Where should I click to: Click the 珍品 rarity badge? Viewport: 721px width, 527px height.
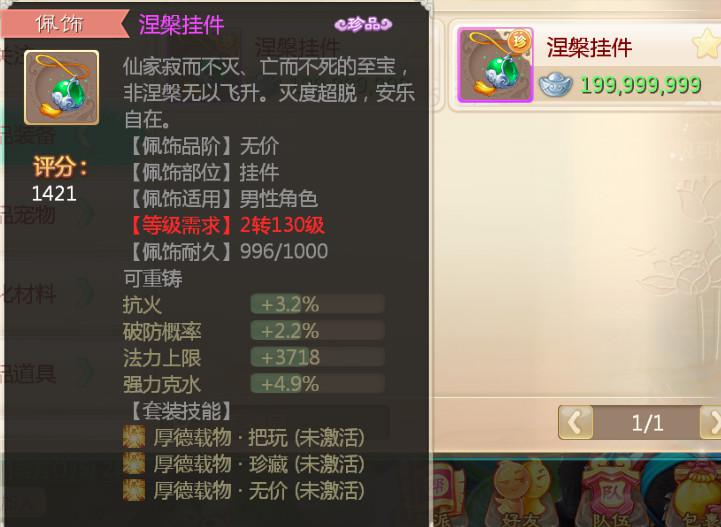click(x=363, y=24)
